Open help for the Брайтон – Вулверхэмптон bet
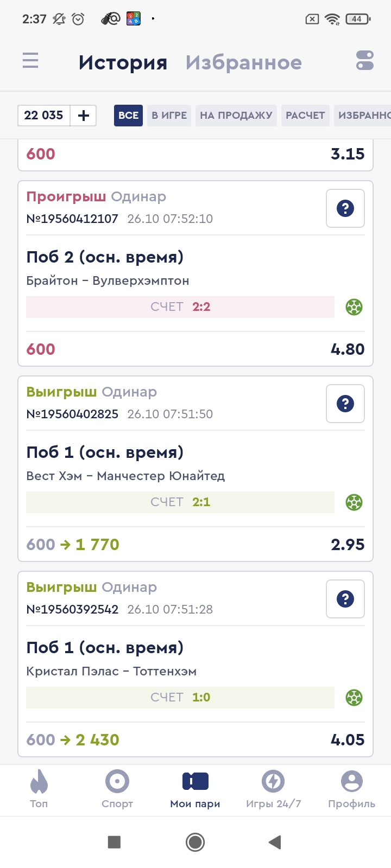391x868 pixels. coord(345,208)
